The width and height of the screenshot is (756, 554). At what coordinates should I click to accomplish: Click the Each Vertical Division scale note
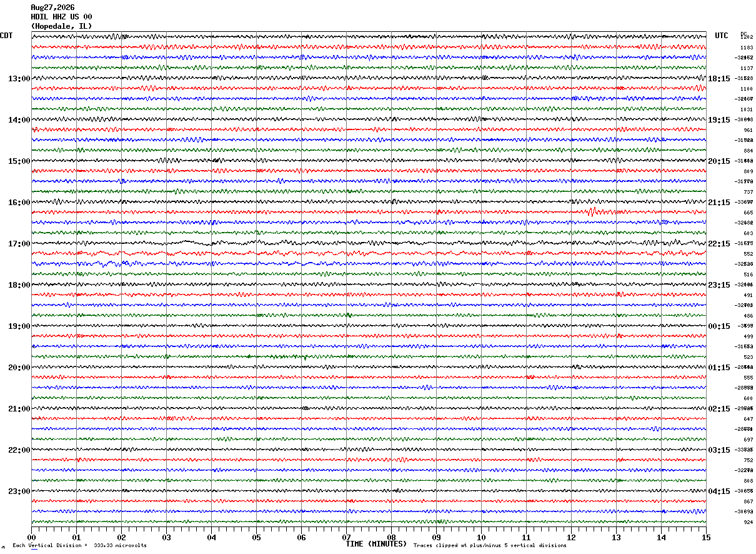pos(79,545)
